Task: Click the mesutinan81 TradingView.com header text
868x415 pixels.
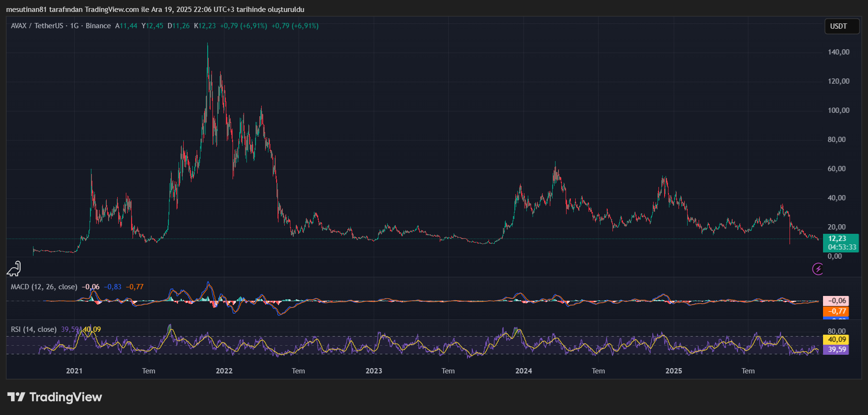Action: [155, 10]
